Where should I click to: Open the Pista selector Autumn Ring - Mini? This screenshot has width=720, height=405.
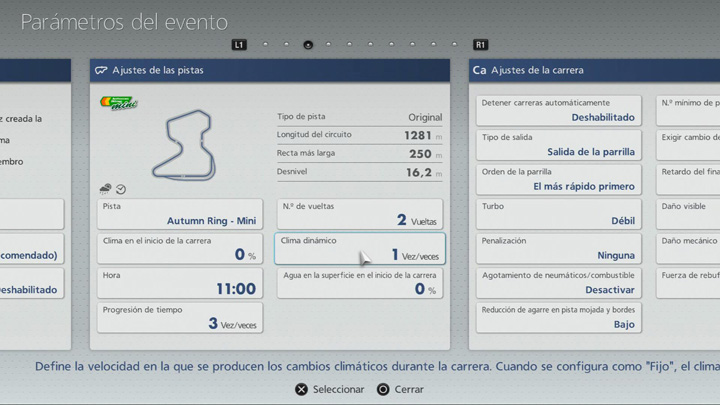180,214
